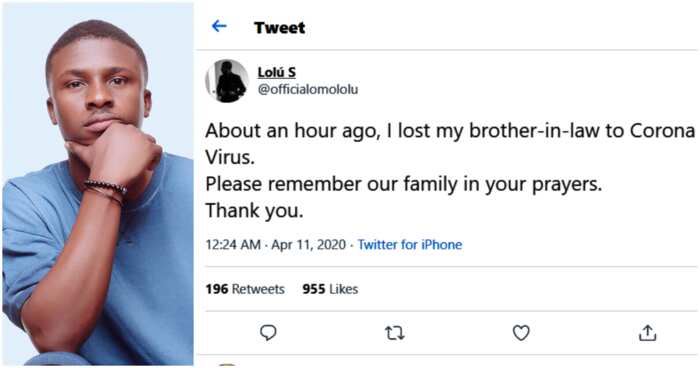
Task: Click the Apr 11, 2020 date
Action: tap(308, 245)
